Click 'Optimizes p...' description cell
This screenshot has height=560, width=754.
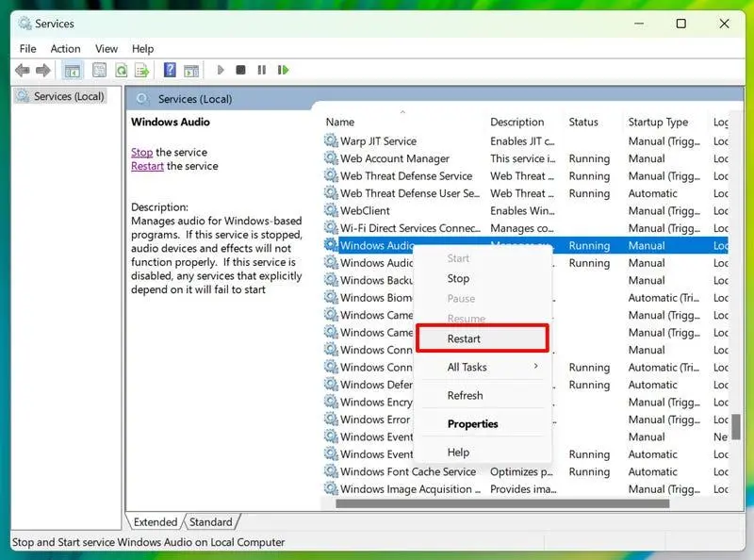[x=521, y=472]
